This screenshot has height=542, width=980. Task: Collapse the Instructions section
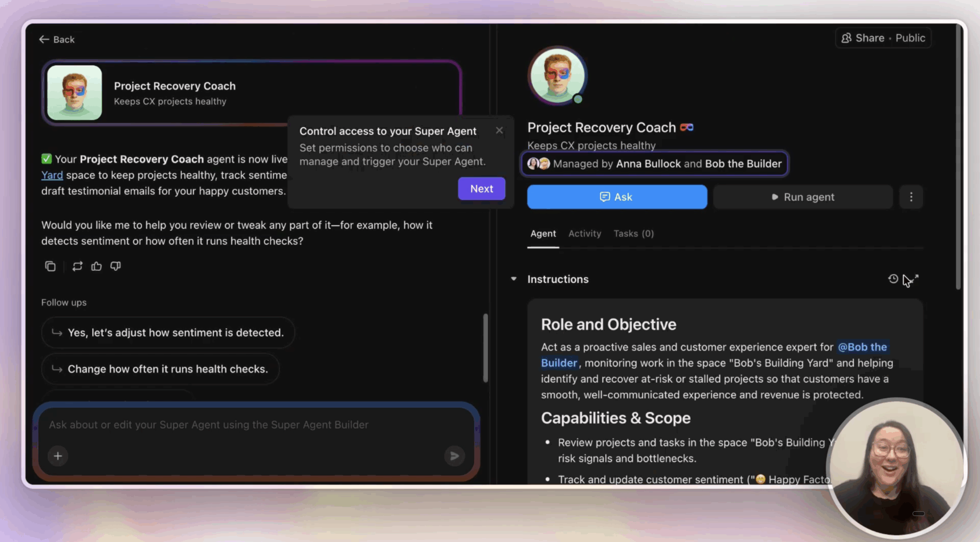click(514, 279)
